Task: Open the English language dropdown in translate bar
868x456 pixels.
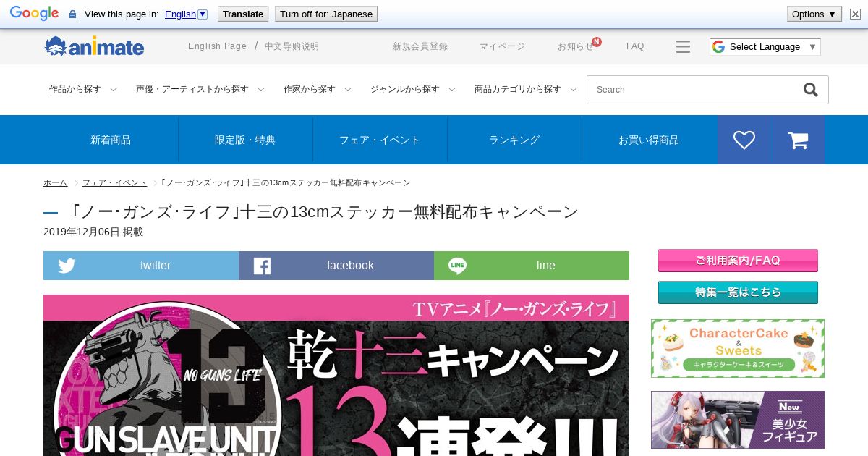Action: [186, 14]
